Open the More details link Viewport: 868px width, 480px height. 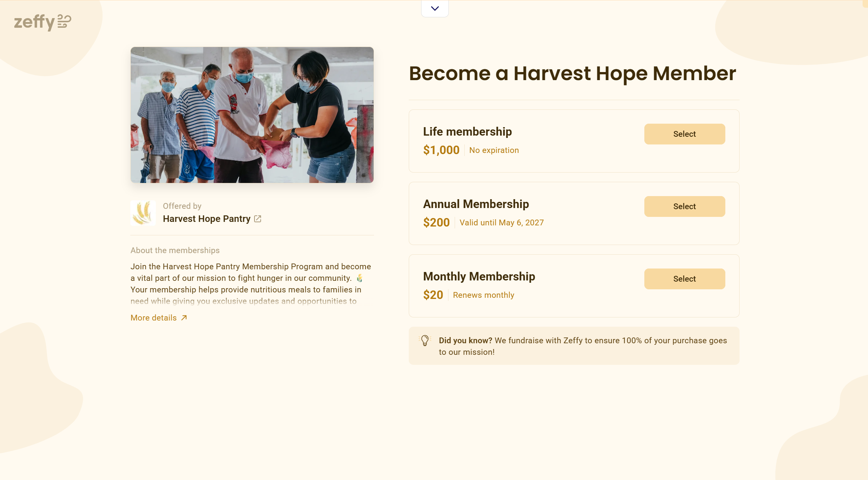[x=159, y=318]
